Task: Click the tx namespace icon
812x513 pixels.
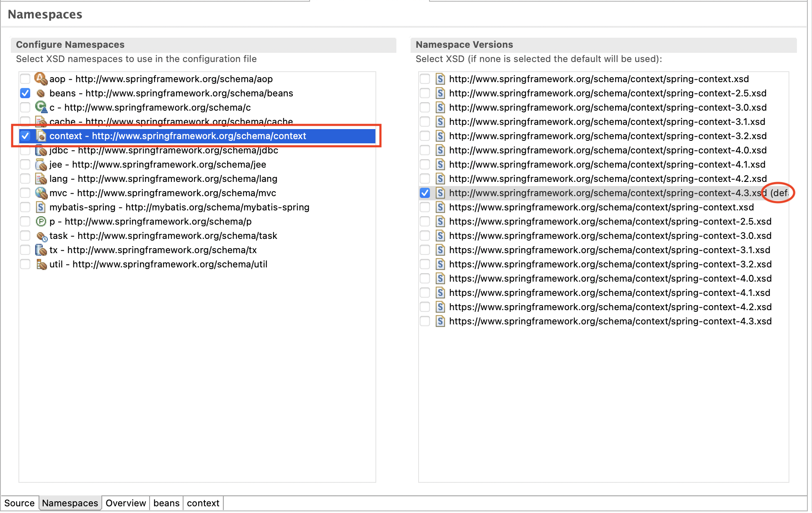Action: pos(41,250)
